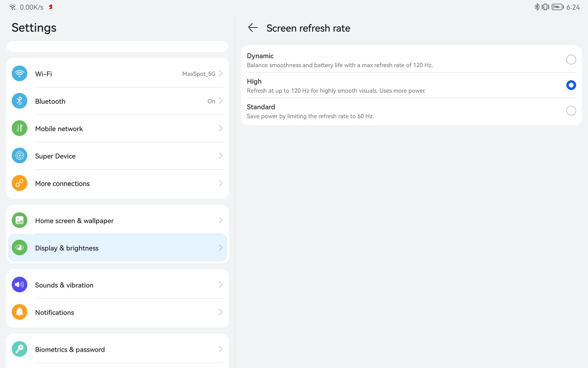The height and width of the screenshot is (368, 588).
Task: Tap the orange More connections link icon
Action: (19, 183)
